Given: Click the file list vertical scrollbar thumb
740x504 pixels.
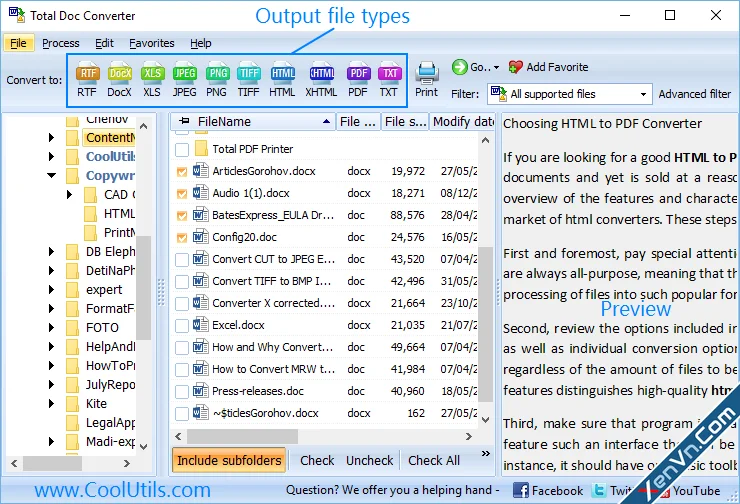Looking at the screenshot, I should click(x=485, y=325).
